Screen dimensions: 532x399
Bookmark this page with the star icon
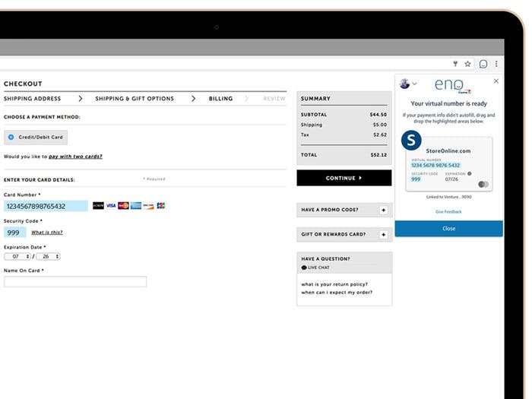point(467,64)
